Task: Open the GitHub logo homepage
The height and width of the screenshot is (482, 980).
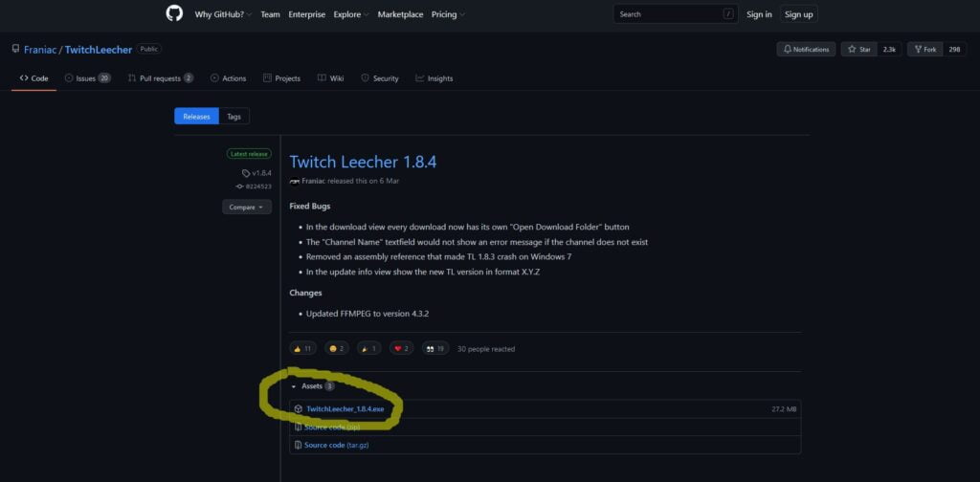Action: pos(174,13)
